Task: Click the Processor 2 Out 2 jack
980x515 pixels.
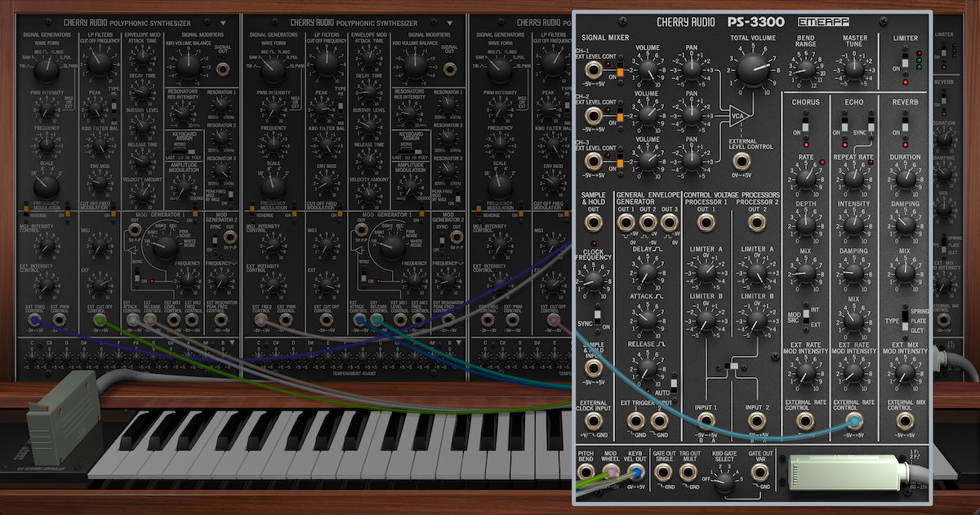Action: 756,222
